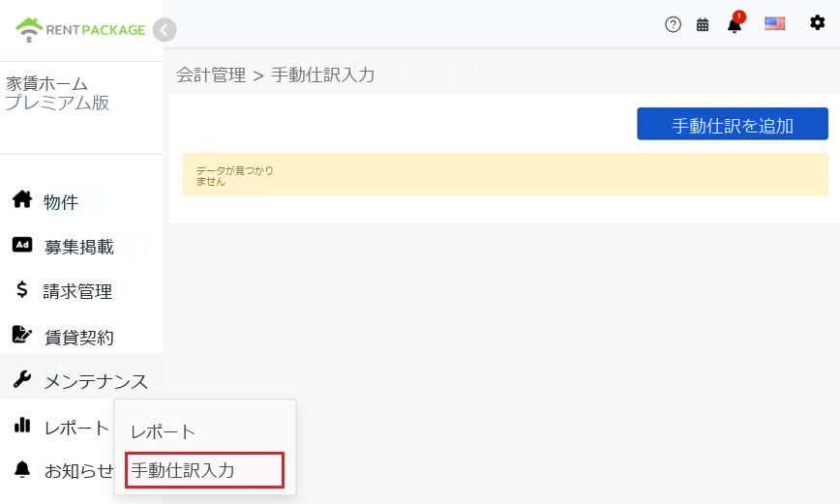
Task: Click the Ad icon beside 募集掲載
Action: tap(22, 245)
